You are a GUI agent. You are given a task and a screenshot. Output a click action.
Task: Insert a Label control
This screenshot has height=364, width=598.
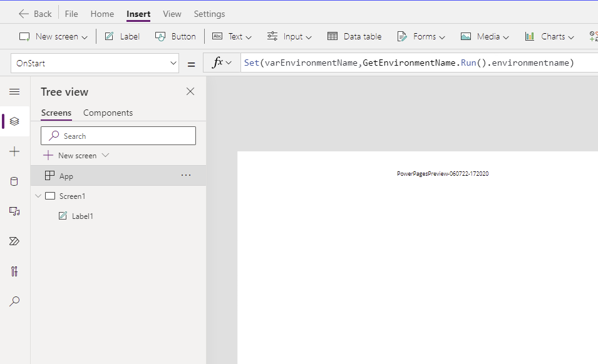(x=123, y=36)
